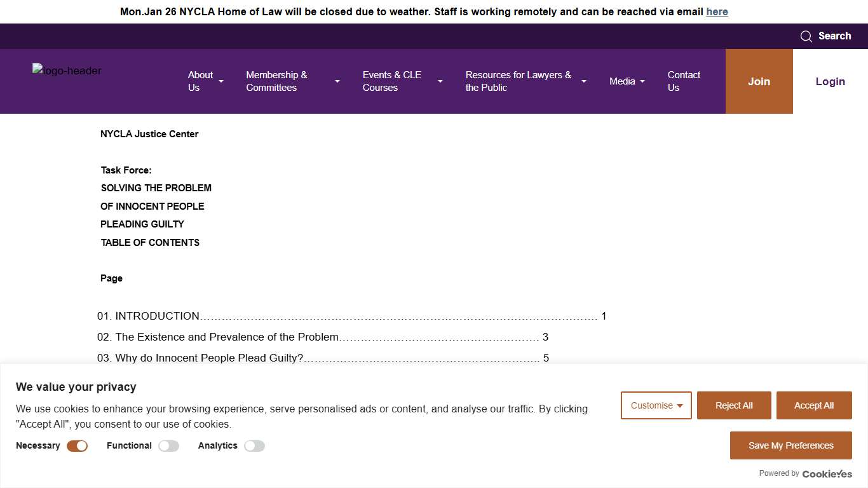868x488 pixels.
Task: Click the Login button
Action: pos(830,81)
